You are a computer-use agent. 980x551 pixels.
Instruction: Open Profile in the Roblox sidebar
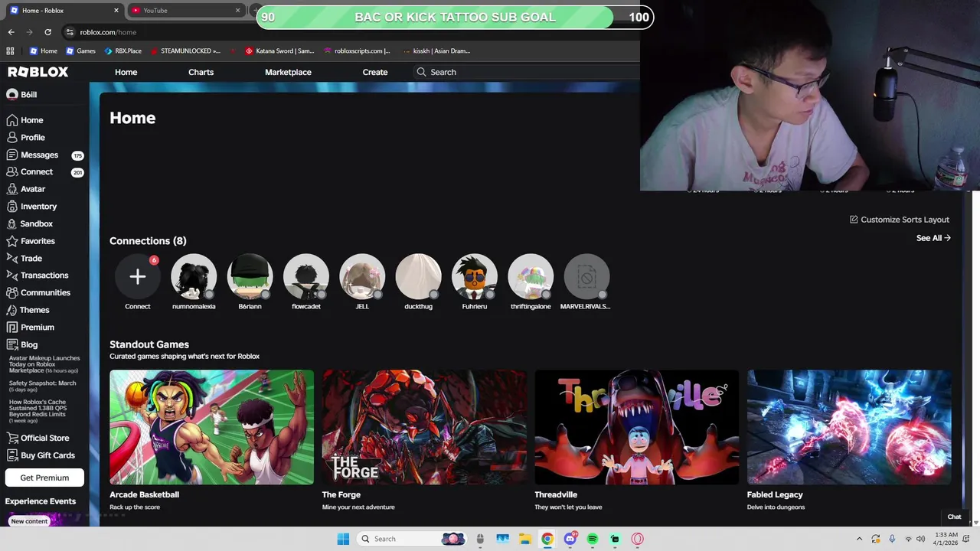tap(25, 138)
